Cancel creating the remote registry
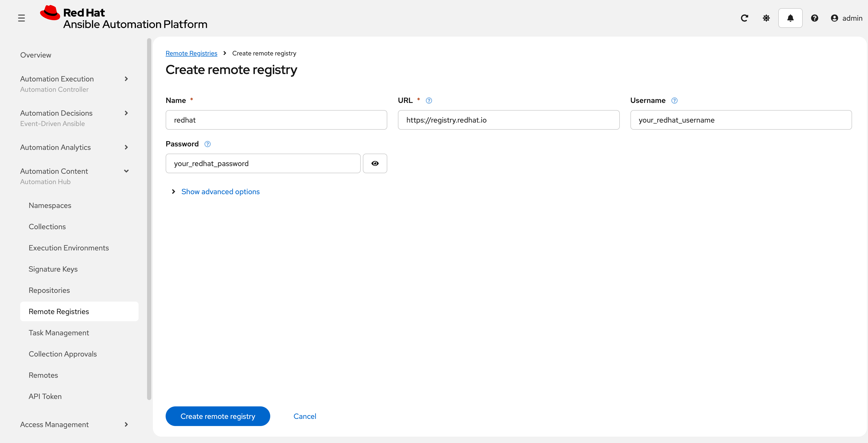The width and height of the screenshot is (868, 443). (x=305, y=416)
